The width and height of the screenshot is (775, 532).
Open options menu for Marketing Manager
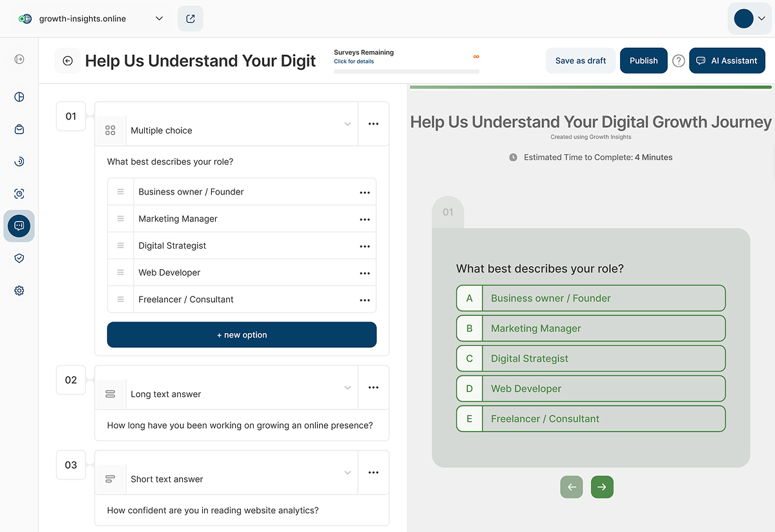pyautogui.click(x=365, y=220)
